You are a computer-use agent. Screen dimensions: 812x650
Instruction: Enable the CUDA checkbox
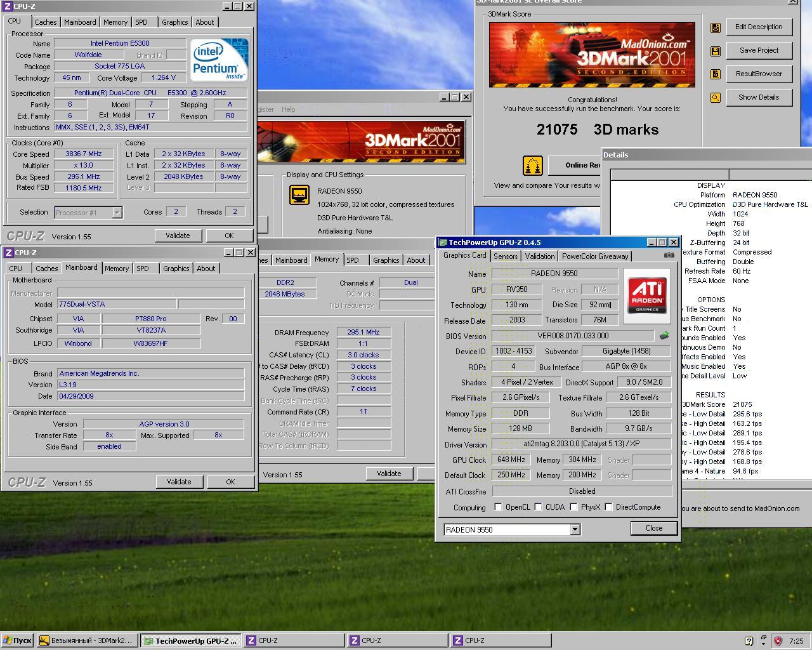click(x=539, y=507)
